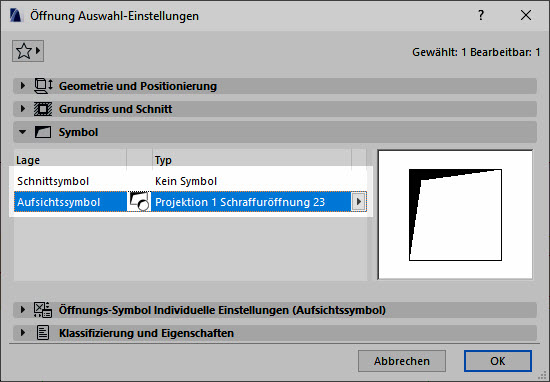Screen dimensions: 550x382
Task: Click the Archicad logo in title bar
Action: point(15,16)
